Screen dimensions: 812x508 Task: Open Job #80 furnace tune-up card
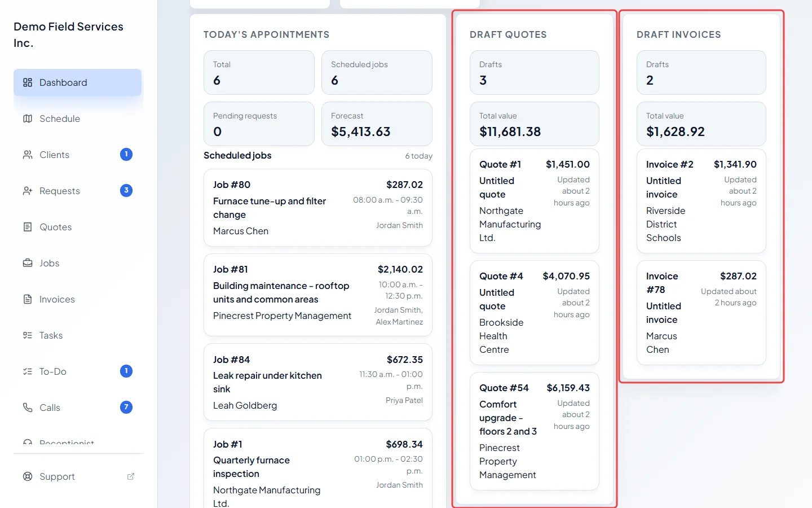coord(318,208)
